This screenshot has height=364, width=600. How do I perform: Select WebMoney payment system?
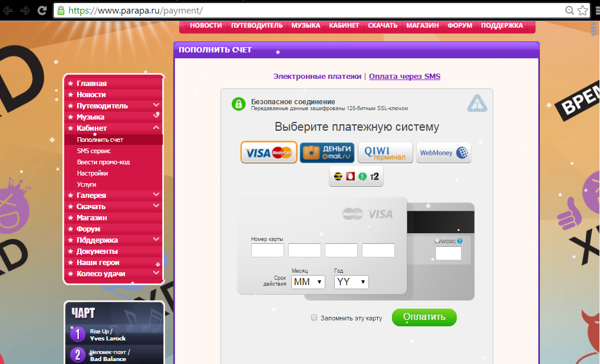[x=443, y=153]
